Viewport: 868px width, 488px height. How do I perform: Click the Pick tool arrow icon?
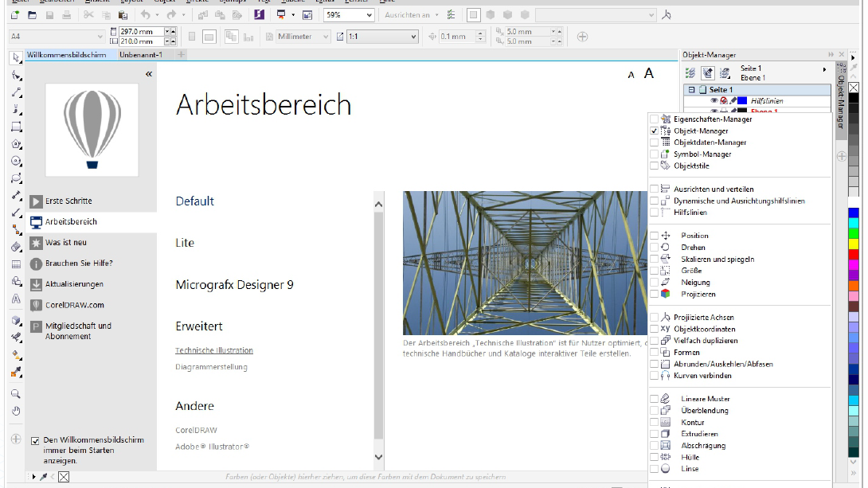point(15,58)
